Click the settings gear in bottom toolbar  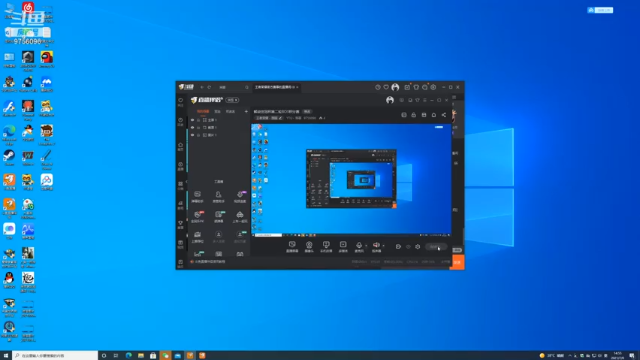(x=418, y=247)
